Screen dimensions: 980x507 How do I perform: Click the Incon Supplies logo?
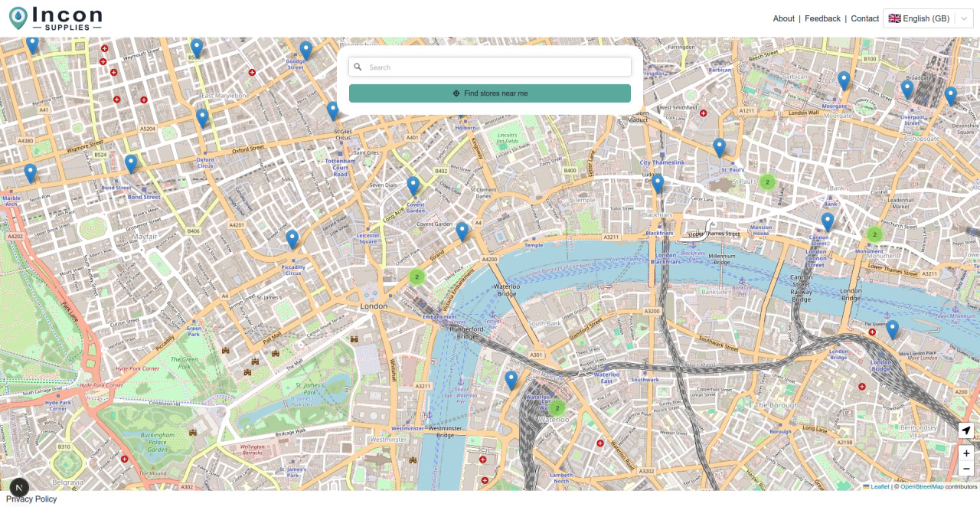(55, 18)
